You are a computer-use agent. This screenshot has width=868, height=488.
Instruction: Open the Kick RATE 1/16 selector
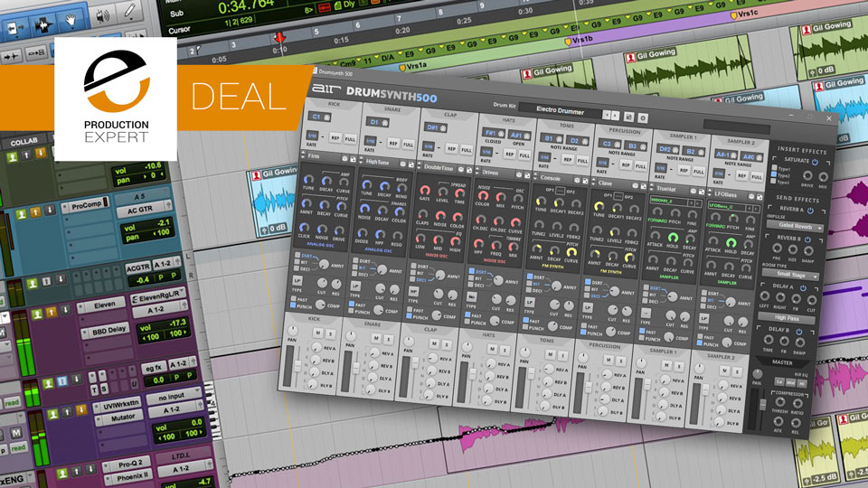312,136
